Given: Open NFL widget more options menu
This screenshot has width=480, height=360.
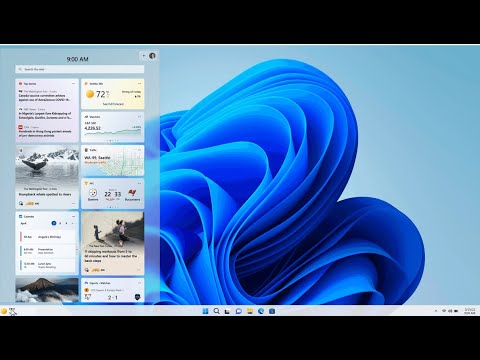Looking at the screenshot, I should click(139, 183).
